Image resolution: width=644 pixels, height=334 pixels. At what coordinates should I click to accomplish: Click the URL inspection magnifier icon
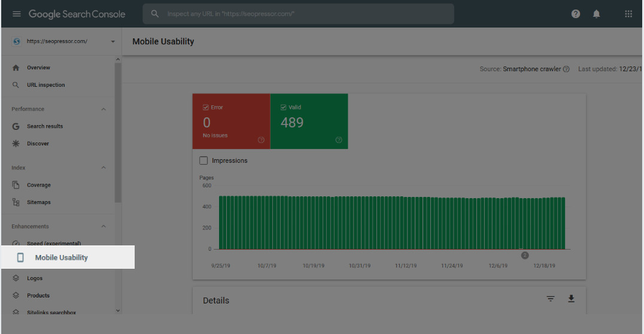pos(16,85)
